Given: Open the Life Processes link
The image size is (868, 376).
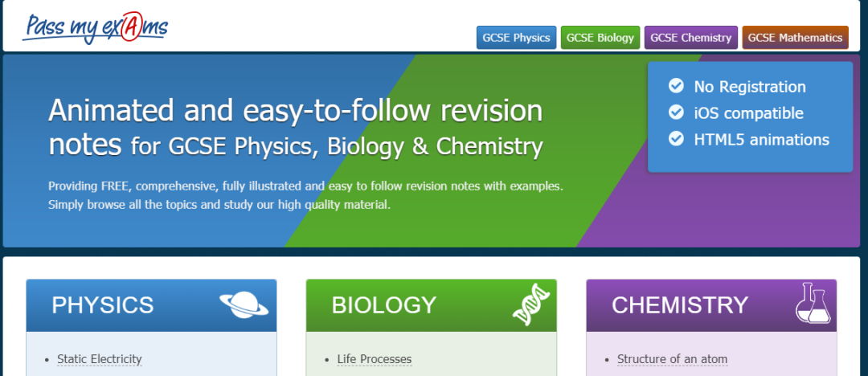Looking at the screenshot, I should tap(375, 359).
